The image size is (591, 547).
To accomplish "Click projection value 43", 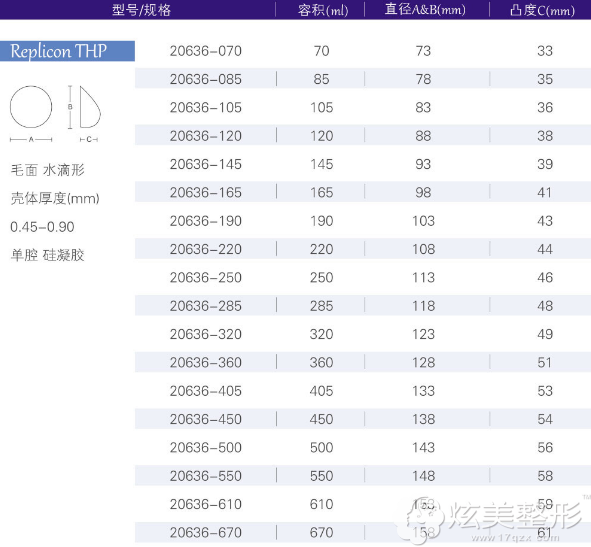I will (x=545, y=221).
